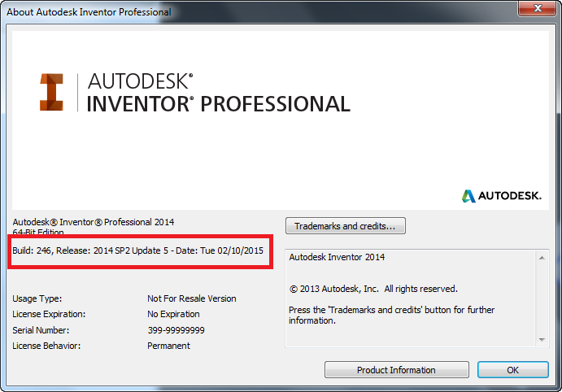Viewport: 562px width, 392px height.
Task: Click the serial number '399-99999999'
Action: [x=176, y=330]
